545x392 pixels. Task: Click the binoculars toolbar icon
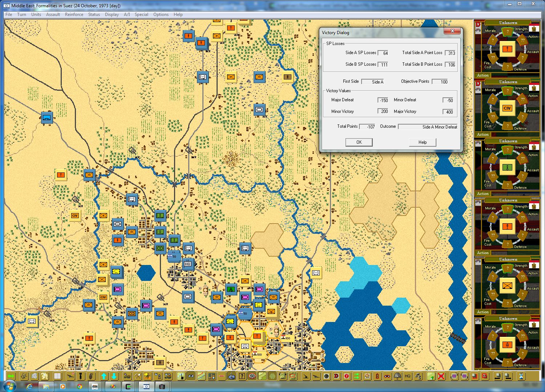tap(191, 376)
